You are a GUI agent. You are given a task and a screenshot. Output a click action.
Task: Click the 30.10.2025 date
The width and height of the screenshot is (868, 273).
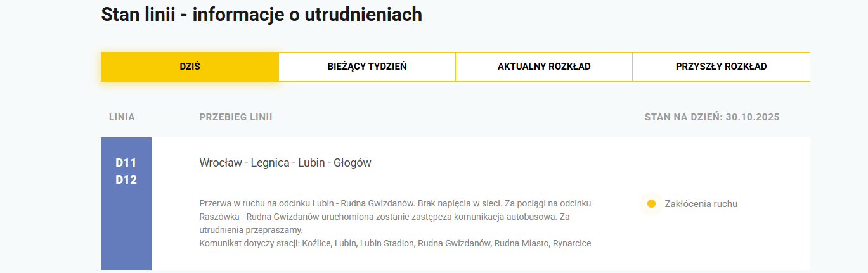753,117
